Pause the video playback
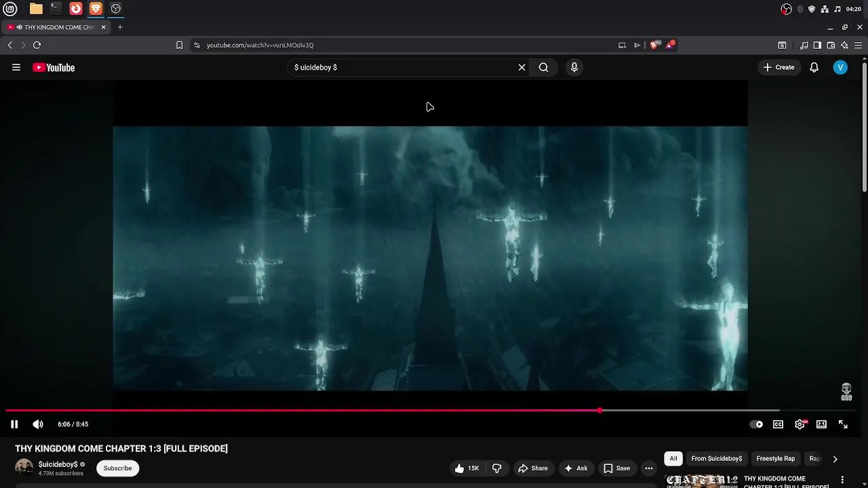 tap(14, 424)
